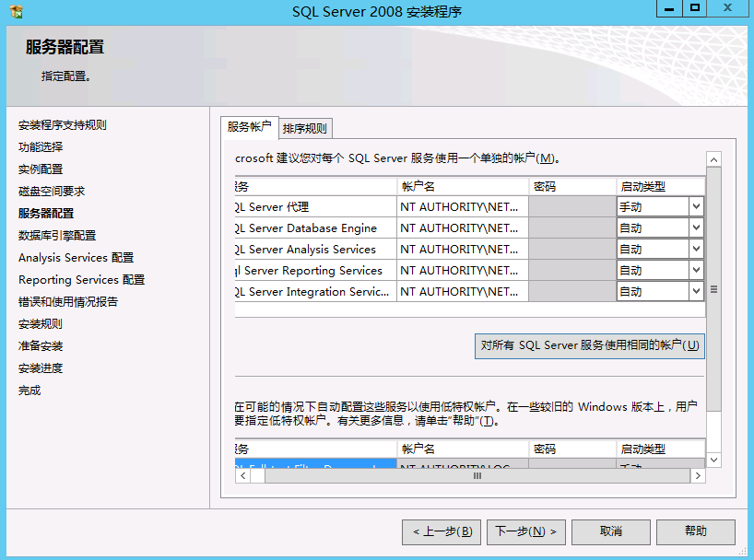754x560 pixels.
Task: Click password cell for Database Engine row
Action: click(x=572, y=227)
